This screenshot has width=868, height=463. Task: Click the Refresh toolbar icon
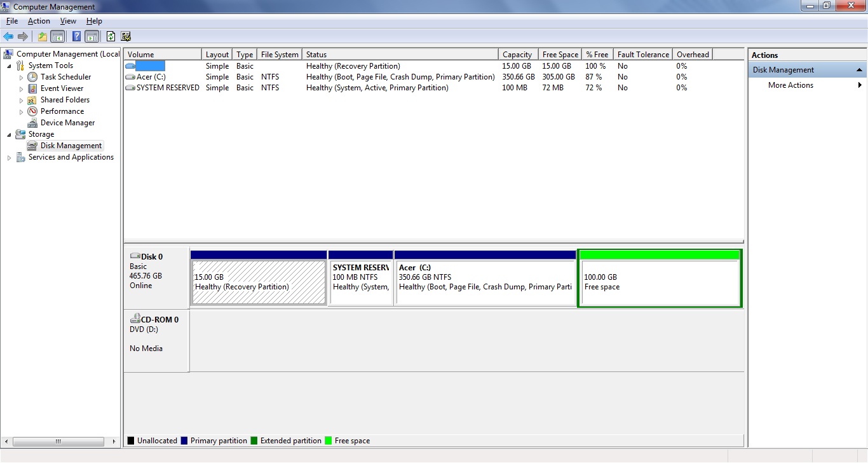(x=111, y=36)
